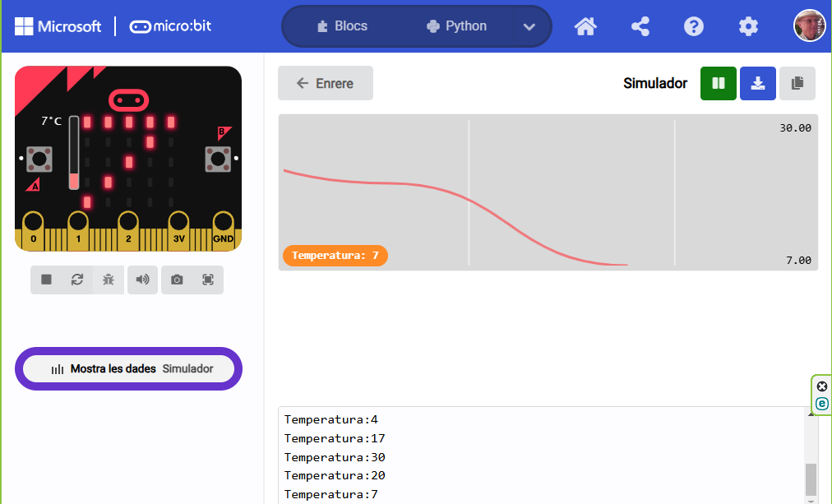The width and height of the screenshot is (832, 504).
Task: Switch to Blocs editor
Action: (342, 26)
